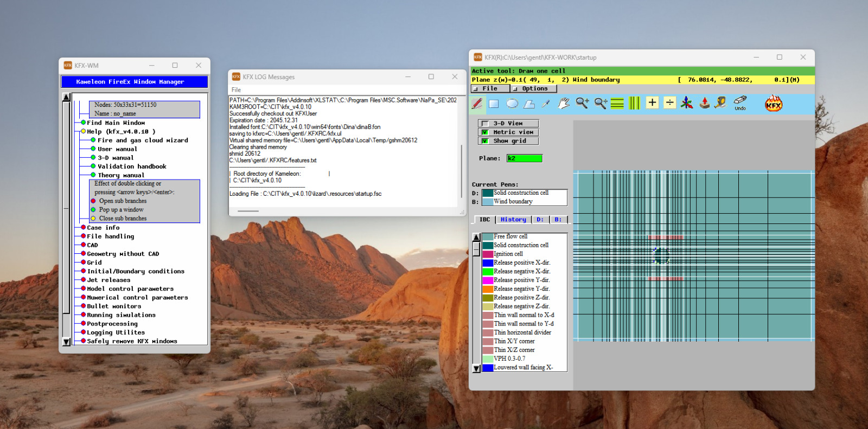
Task: Click scroll-up arrow in KFX-WM tree
Action: (66, 97)
